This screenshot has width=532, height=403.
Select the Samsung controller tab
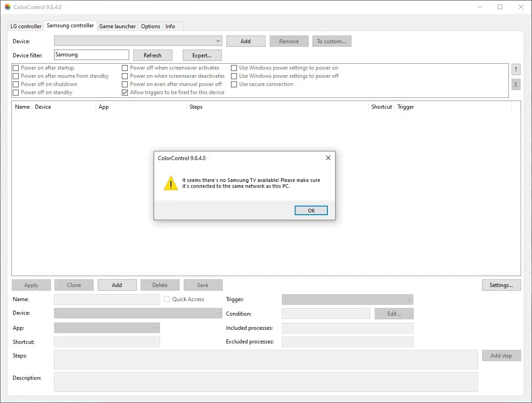70,25
